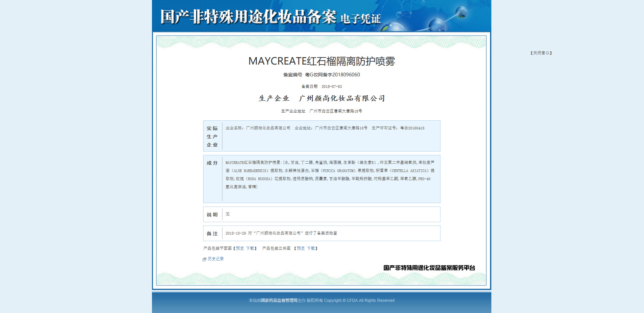Click the license number 粤妆20160418
Image resolution: width=644 pixels, height=313 pixels.
pos(412,128)
